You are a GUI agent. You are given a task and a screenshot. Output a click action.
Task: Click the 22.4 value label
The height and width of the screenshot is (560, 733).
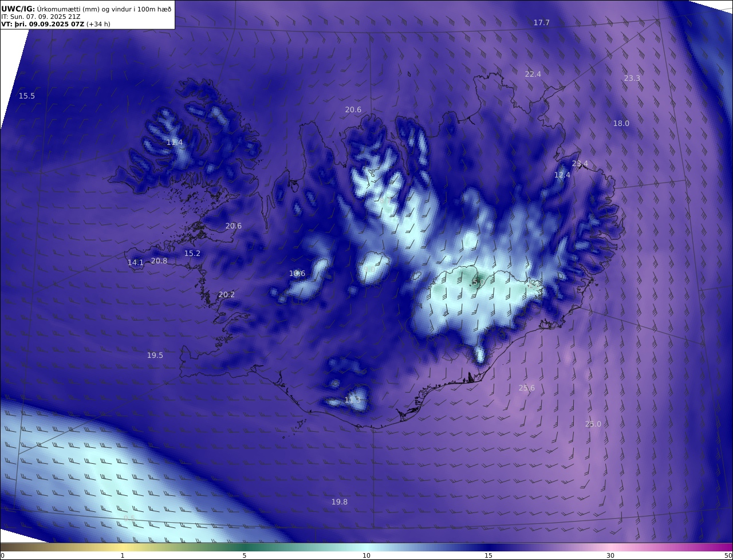tap(533, 74)
